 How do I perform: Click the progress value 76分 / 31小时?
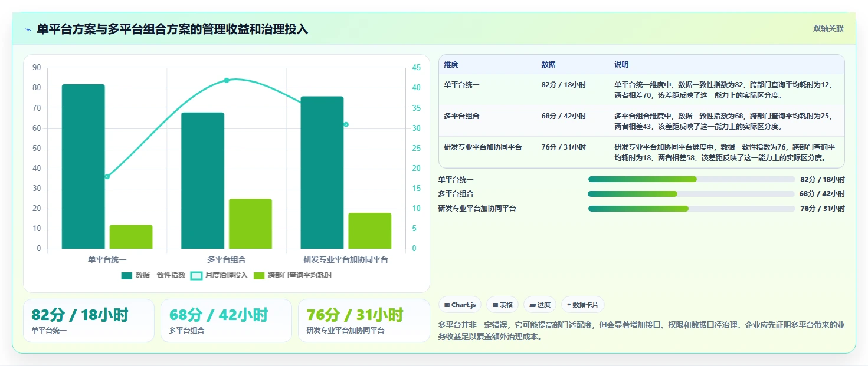[x=823, y=209]
